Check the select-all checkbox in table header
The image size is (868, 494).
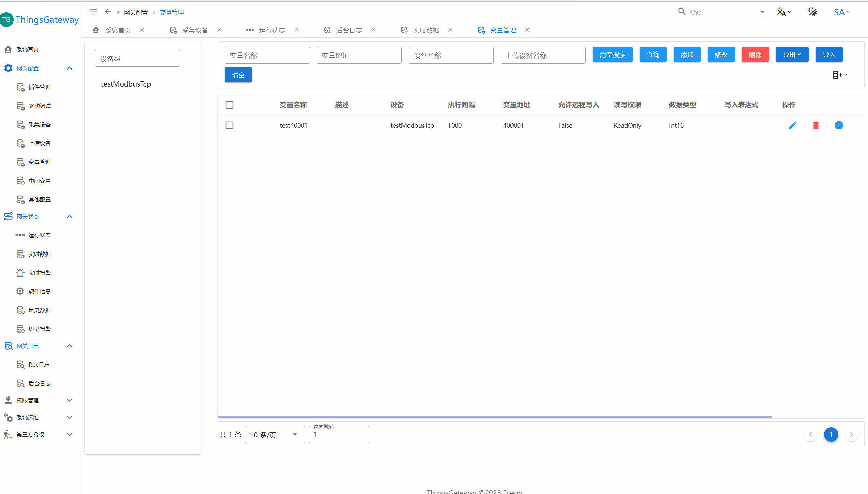[x=230, y=105]
